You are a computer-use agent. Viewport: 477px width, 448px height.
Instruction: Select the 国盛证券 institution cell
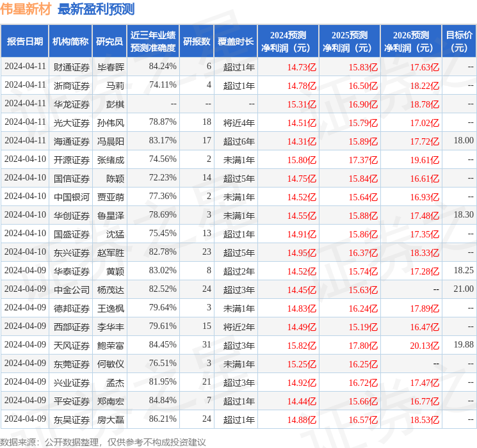pos(72,234)
